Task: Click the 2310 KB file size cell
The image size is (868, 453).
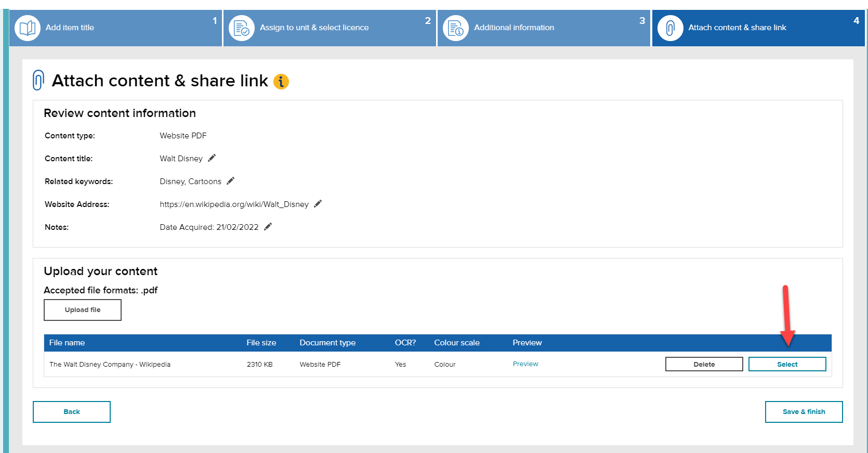Action: pyautogui.click(x=259, y=365)
